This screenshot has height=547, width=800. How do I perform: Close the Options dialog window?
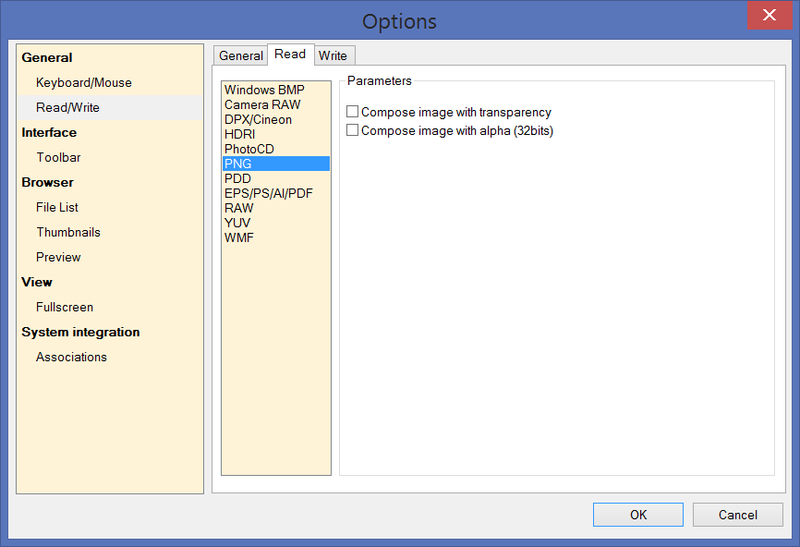768,16
